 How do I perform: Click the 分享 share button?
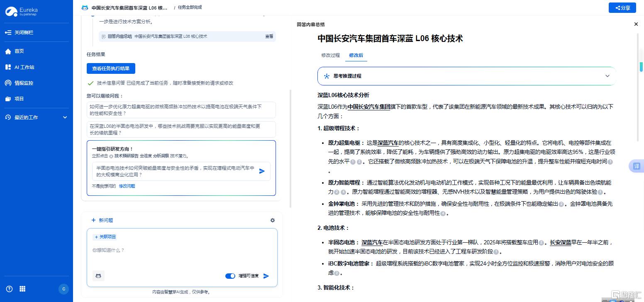coord(622,8)
